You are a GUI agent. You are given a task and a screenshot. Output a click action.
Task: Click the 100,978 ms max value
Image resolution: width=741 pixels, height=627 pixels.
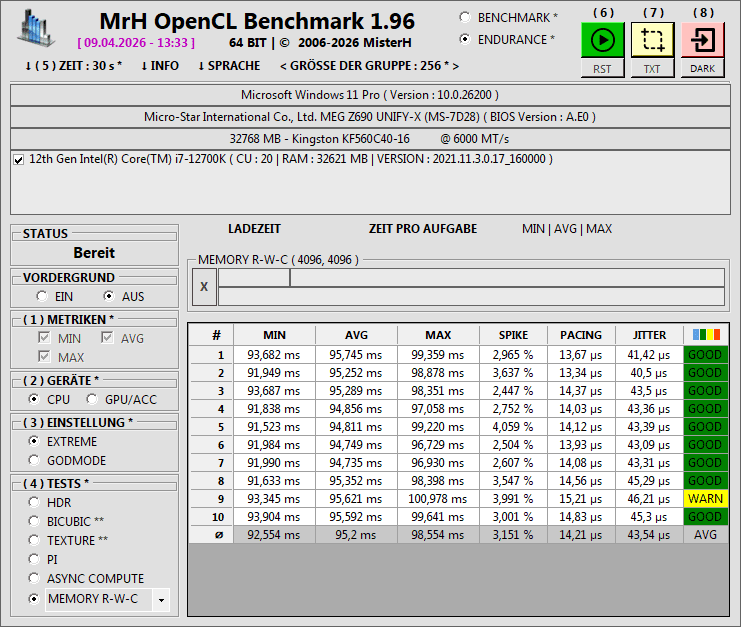point(438,499)
